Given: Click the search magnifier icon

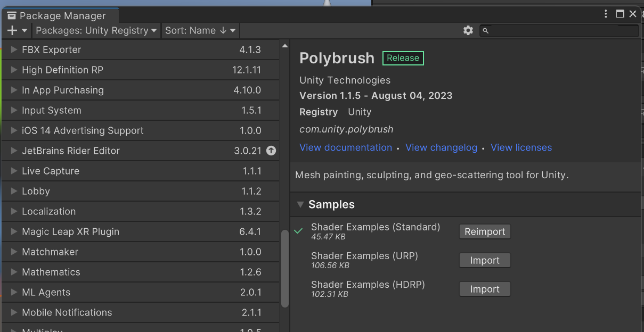Looking at the screenshot, I should (x=485, y=31).
